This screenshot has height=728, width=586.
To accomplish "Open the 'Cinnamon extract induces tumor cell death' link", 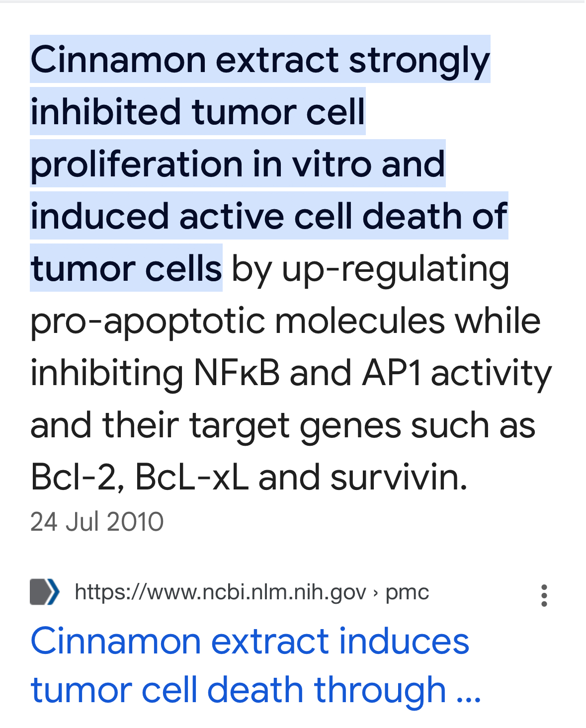I will coord(255,665).
